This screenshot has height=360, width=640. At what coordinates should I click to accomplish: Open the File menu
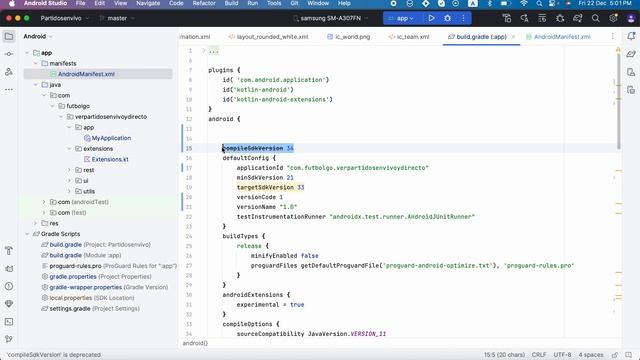(80, 3)
